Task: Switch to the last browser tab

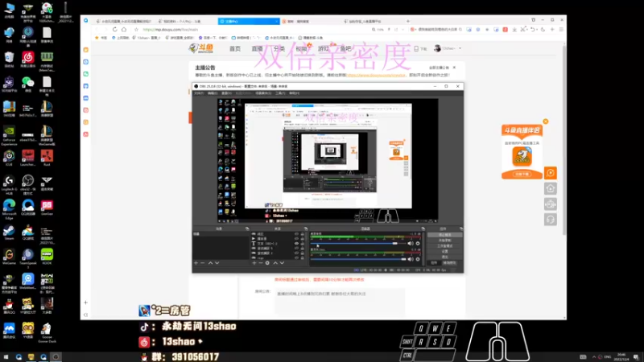Action: (x=372, y=22)
